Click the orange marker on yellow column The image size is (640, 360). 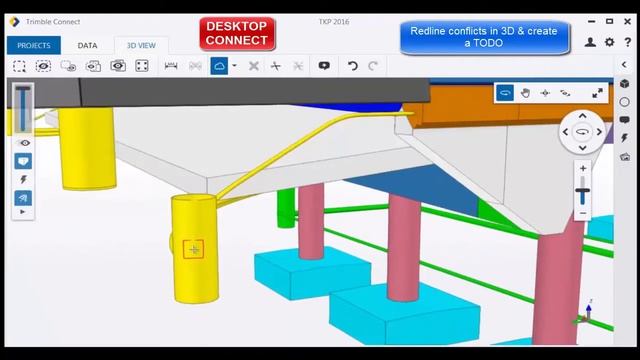tap(193, 249)
